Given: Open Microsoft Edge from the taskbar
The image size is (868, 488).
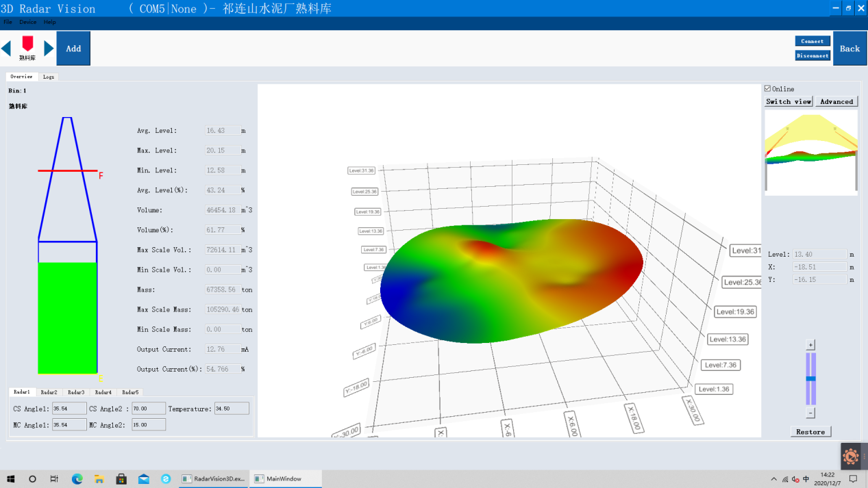Looking at the screenshot, I should pyautogui.click(x=77, y=479).
